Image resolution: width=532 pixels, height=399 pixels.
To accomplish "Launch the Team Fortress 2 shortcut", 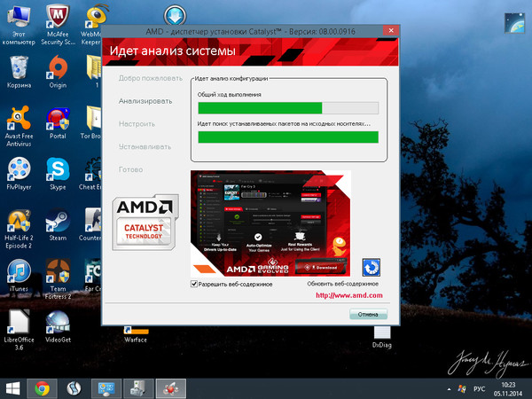I will [58, 279].
